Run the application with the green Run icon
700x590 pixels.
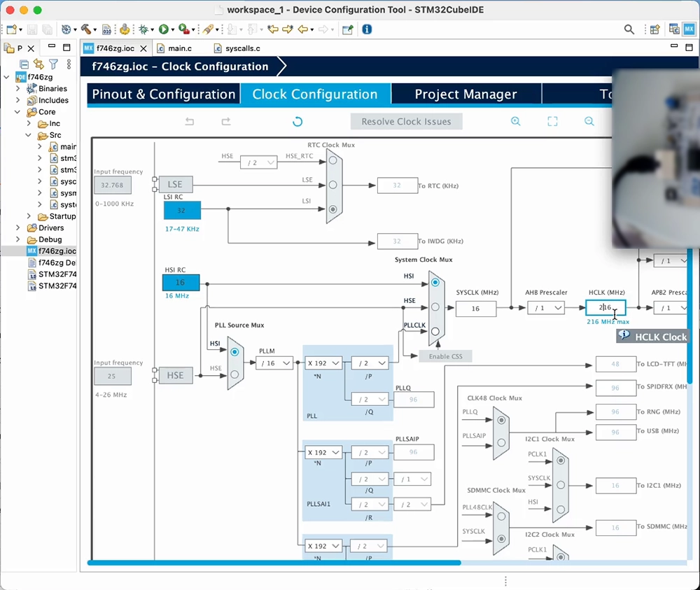pyautogui.click(x=165, y=29)
